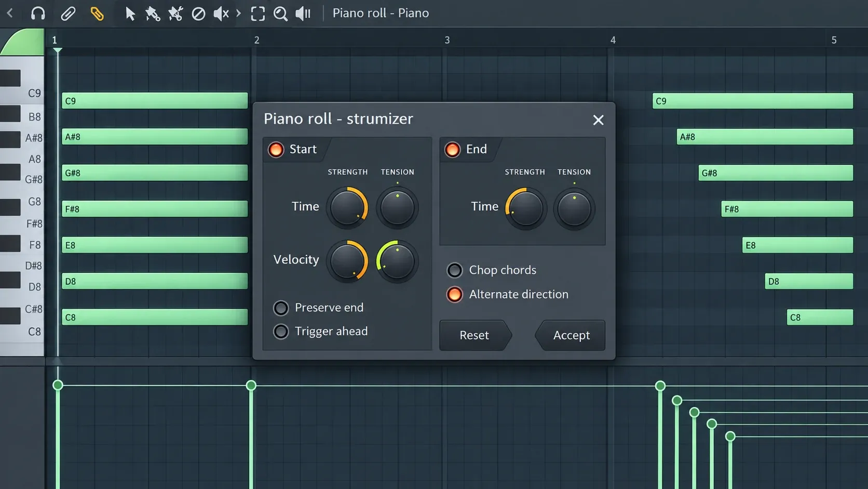Click the green corner tab above keys
Viewport: 868px width, 489px height.
tap(23, 42)
